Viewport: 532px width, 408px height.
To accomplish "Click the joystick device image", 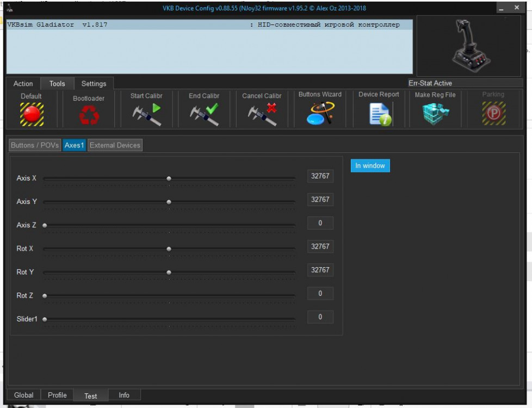I will click(x=471, y=46).
